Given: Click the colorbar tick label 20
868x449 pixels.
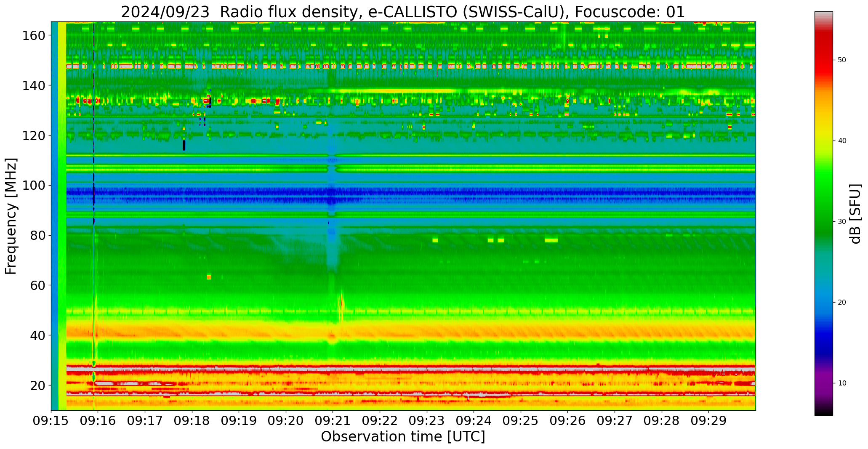Looking at the screenshot, I should [842, 303].
